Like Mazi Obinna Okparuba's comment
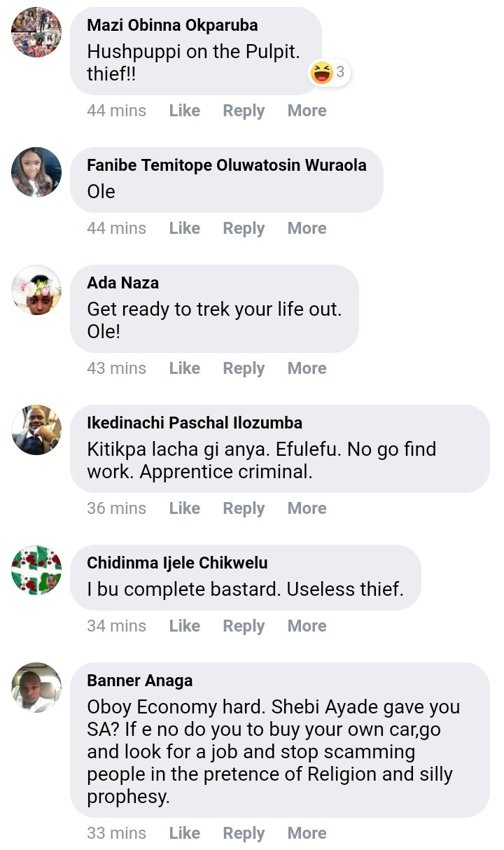Image resolution: width=504 pixels, height=850 pixels. pos(184,111)
